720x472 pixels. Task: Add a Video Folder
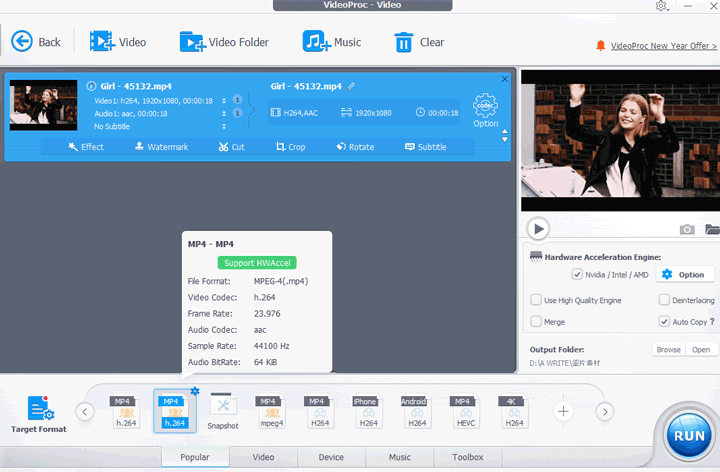(224, 42)
